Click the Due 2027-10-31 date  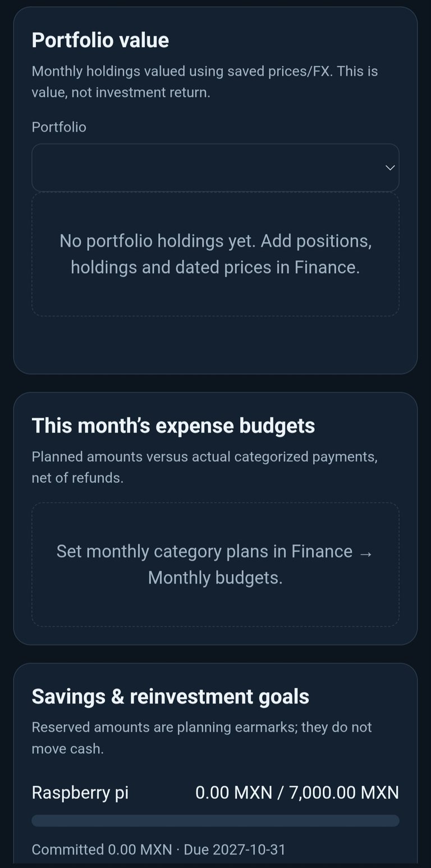235,849
